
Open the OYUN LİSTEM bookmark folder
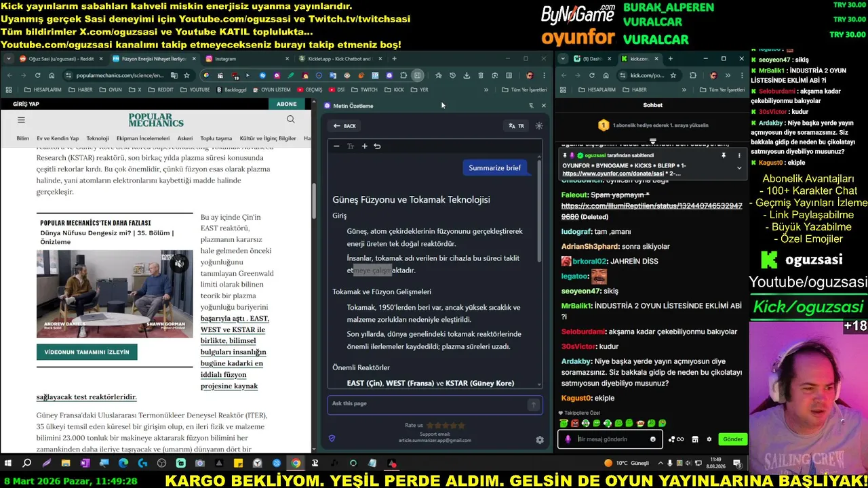(271, 89)
